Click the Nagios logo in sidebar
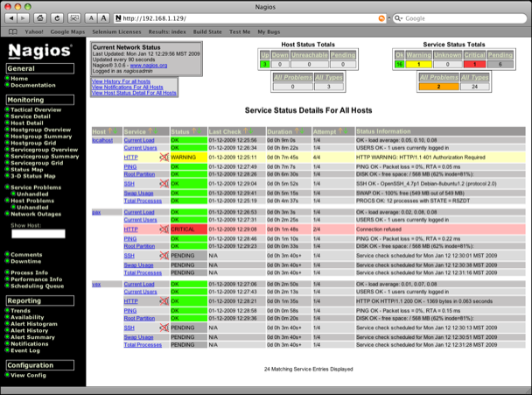This screenshot has height=395, width=532. [x=40, y=51]
